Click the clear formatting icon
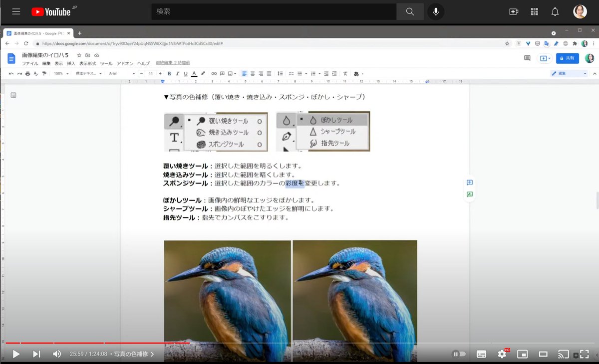 [345, 73]
